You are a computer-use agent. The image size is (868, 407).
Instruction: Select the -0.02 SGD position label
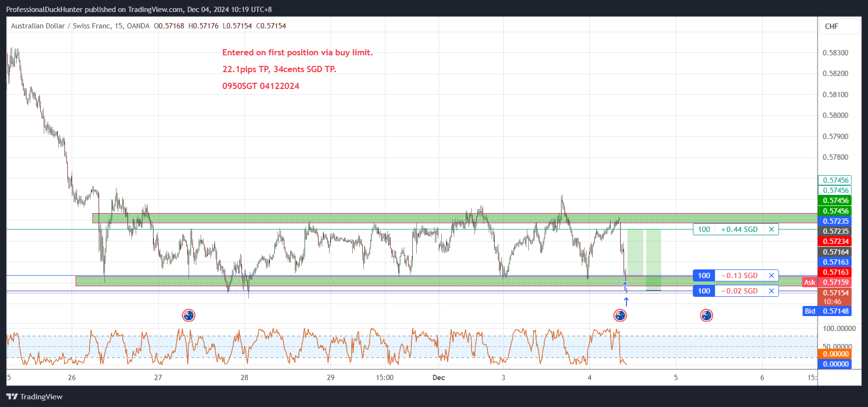point(739,291)
